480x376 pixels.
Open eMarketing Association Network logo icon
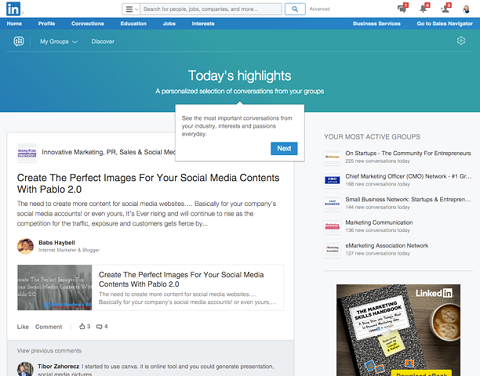[x=332, y=249]
